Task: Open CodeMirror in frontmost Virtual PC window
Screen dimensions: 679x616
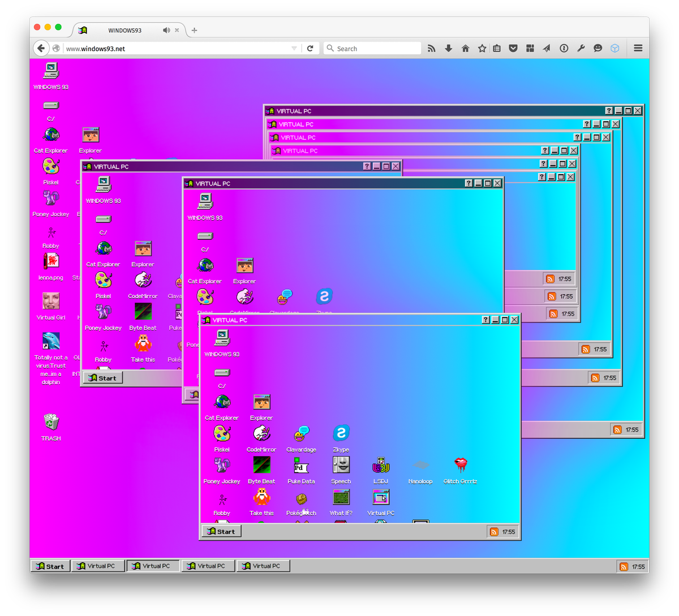Action: 261,434
